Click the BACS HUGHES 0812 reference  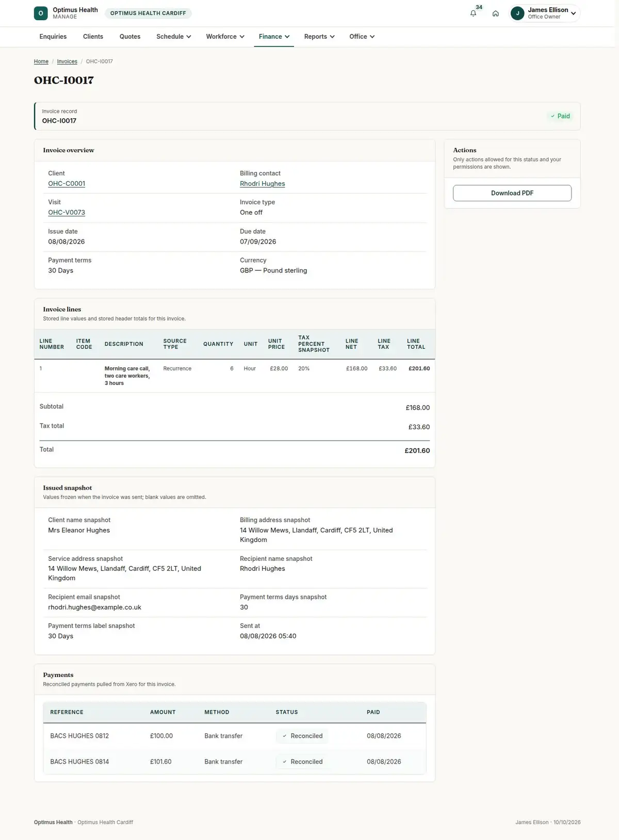click(x=79, y=736)
